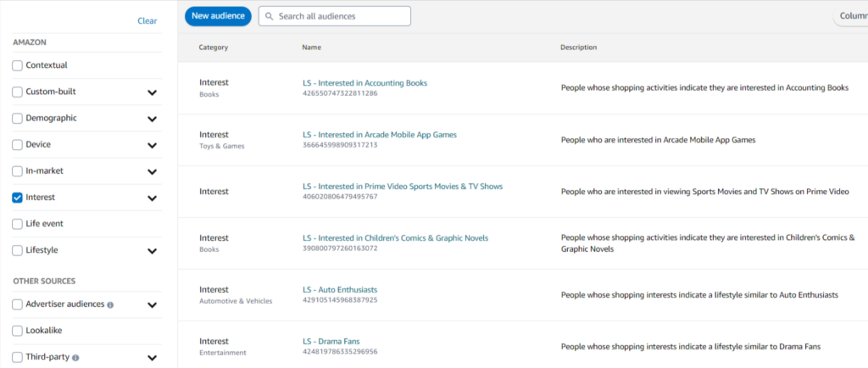The image size is (868, 368).
Task: Click the Toys & Games subcategory text
Action: coord(221,146)
